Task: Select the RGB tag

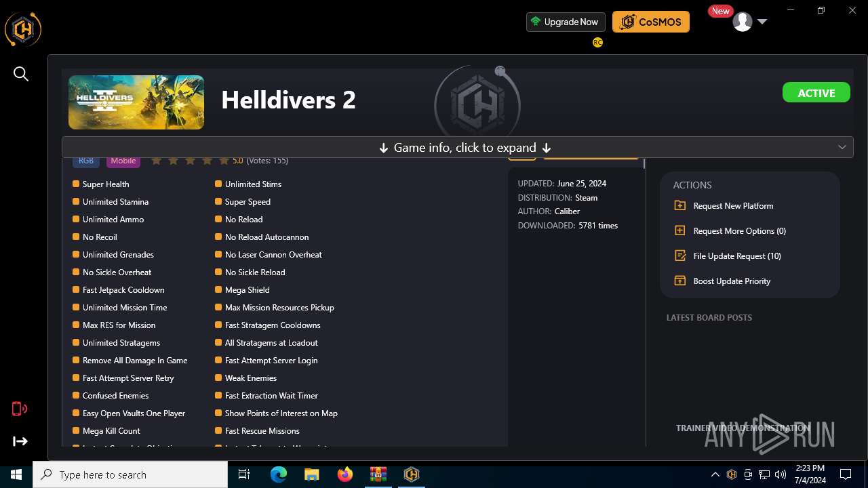Action: point(86,161)
